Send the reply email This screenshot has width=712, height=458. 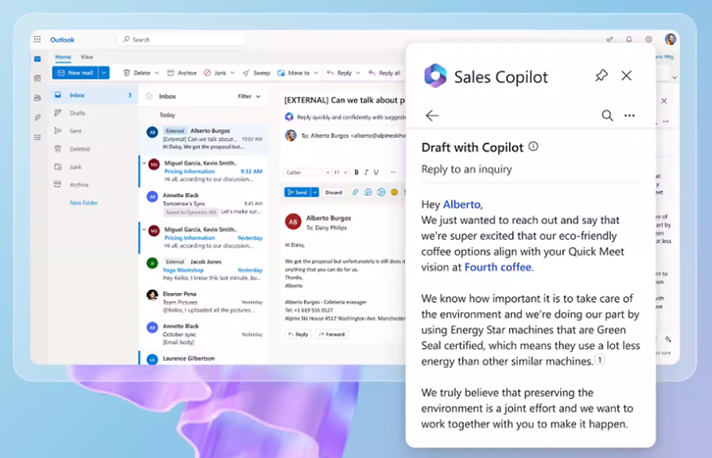[x=298, y=192]
